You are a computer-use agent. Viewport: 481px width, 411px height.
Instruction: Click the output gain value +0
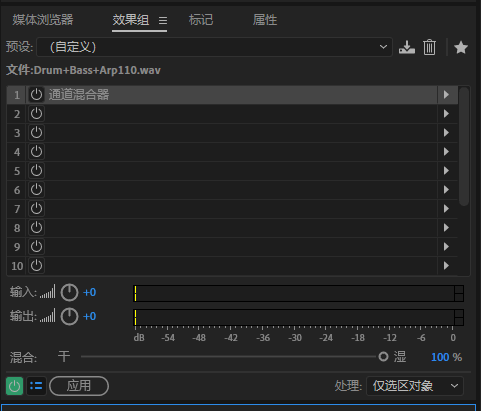tap(89, 316)
